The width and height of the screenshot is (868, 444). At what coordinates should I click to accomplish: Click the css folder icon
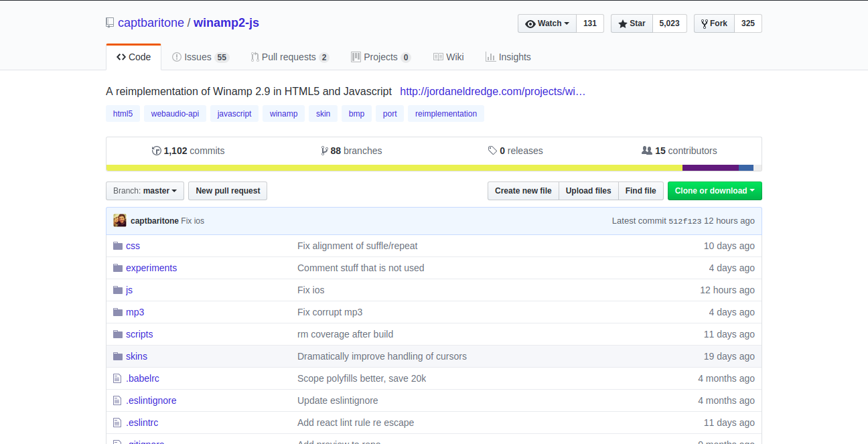[118, 246]
